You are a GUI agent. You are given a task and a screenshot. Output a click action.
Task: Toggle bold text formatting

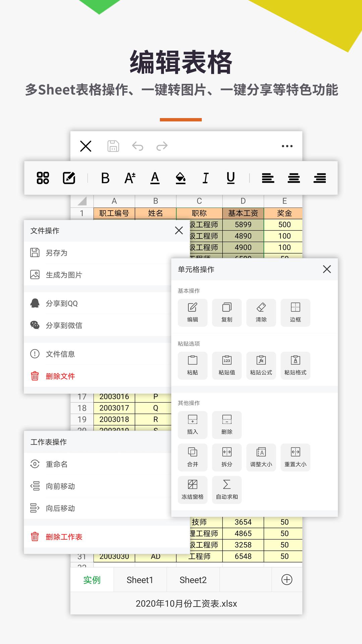click(105, 178)
